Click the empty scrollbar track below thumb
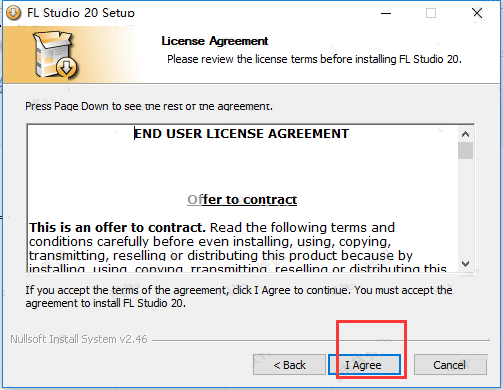 (465, 207)
